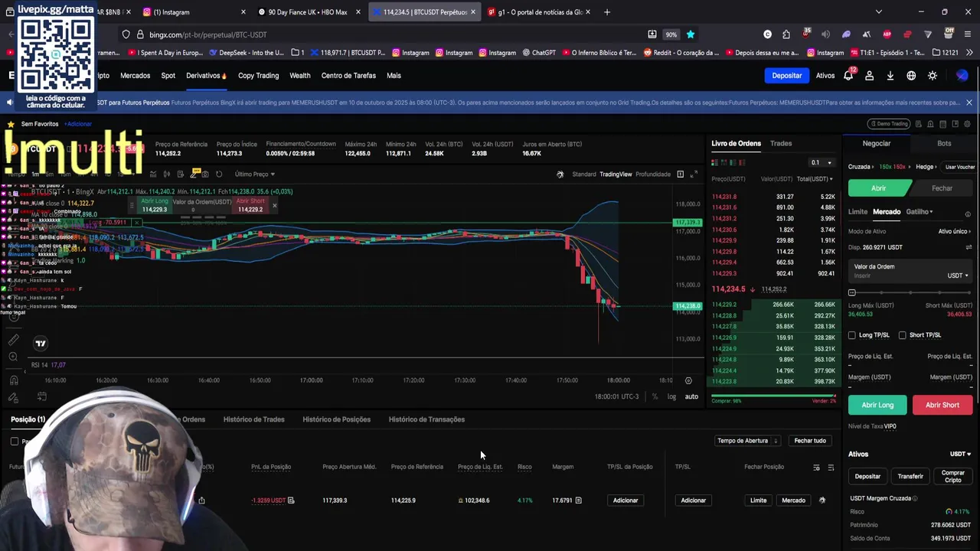
Task: Open chart time settings gear icon
Action: (x=688, y=380)
